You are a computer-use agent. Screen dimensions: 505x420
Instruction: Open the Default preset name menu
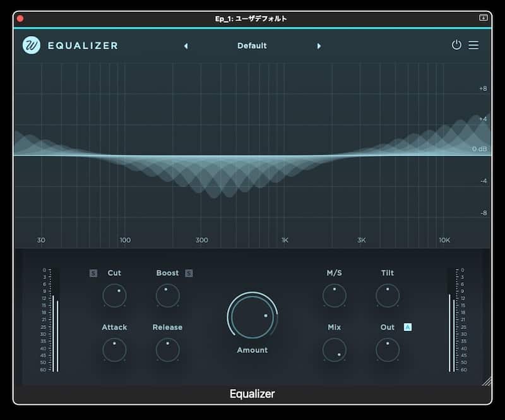point(252,45)
